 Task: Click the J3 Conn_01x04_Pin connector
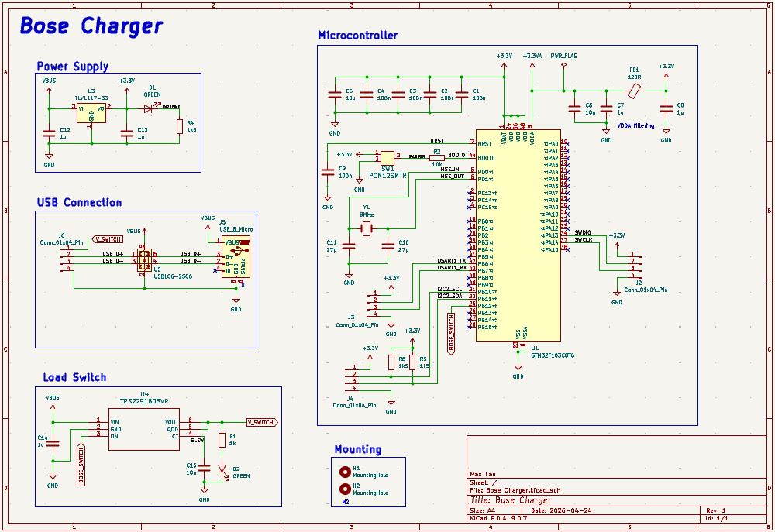pos(374,306)
